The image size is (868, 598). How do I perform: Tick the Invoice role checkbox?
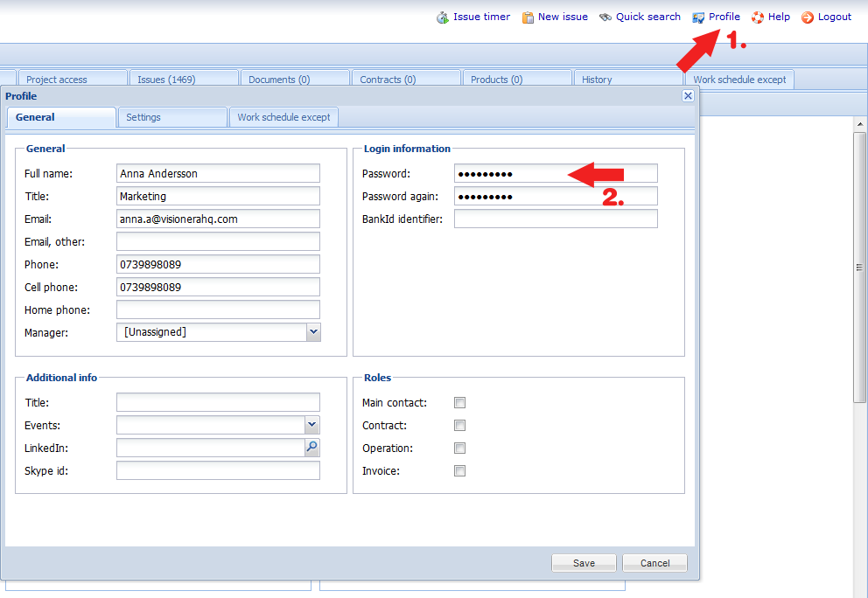pyautogui.click(x=459, y=470)
